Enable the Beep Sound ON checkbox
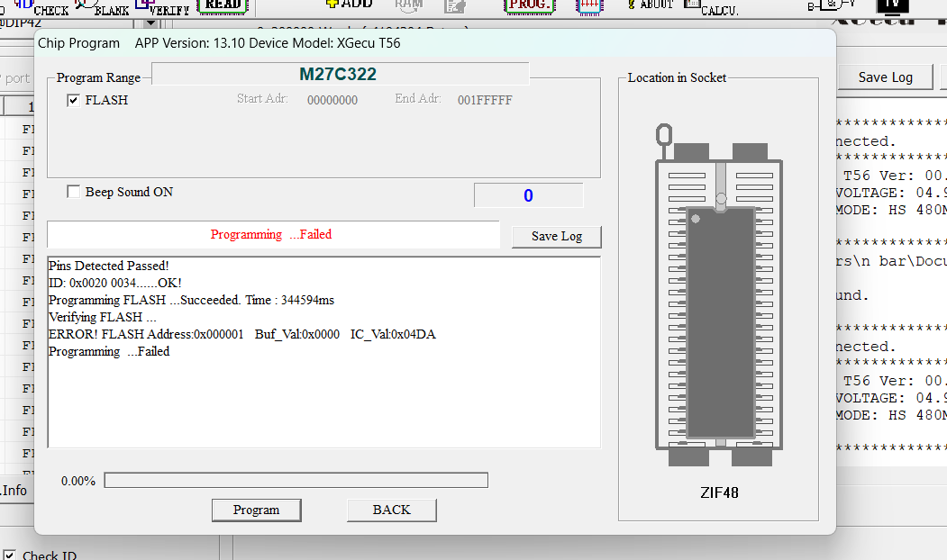This screenshot has height=560, width=947. pyautogui.click(x=73, y=192)
